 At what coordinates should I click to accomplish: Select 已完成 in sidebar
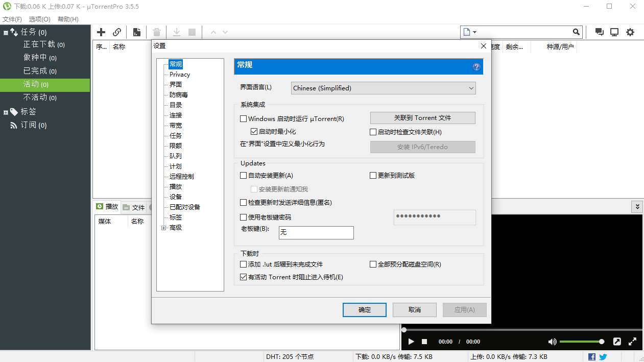tap(40, 71)
